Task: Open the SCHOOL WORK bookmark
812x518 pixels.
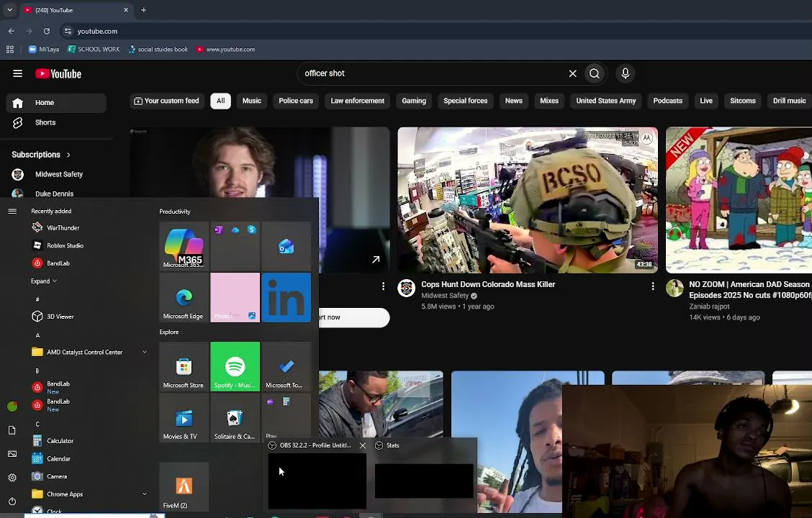Action: pyautogui.click(x=94, y=49)
